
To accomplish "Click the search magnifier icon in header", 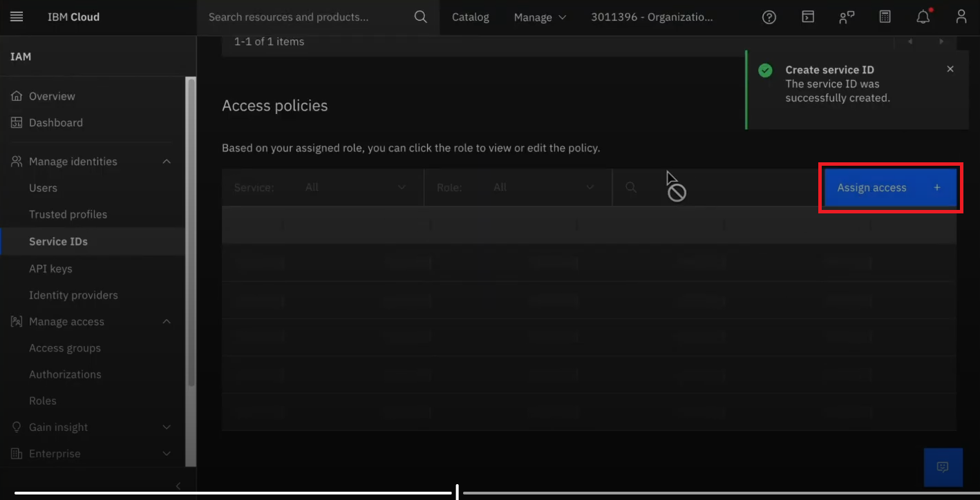I will click(x=420, y=17).
